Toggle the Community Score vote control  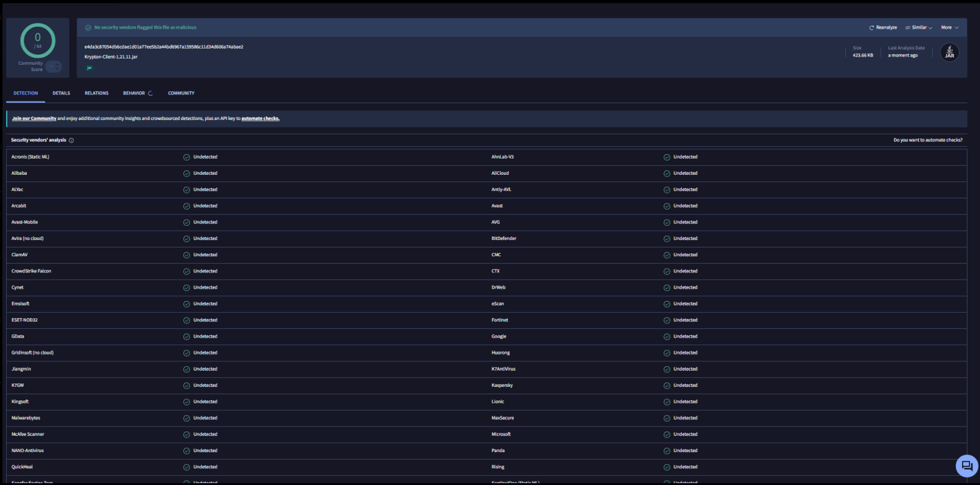pos(54,66)
